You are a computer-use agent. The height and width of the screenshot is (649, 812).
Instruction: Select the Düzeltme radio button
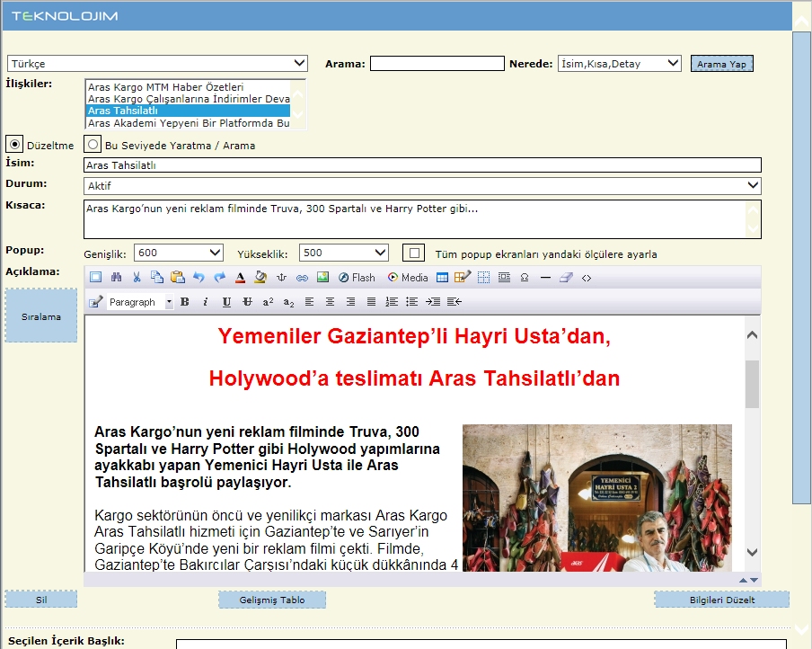click(x=14, y=144)
